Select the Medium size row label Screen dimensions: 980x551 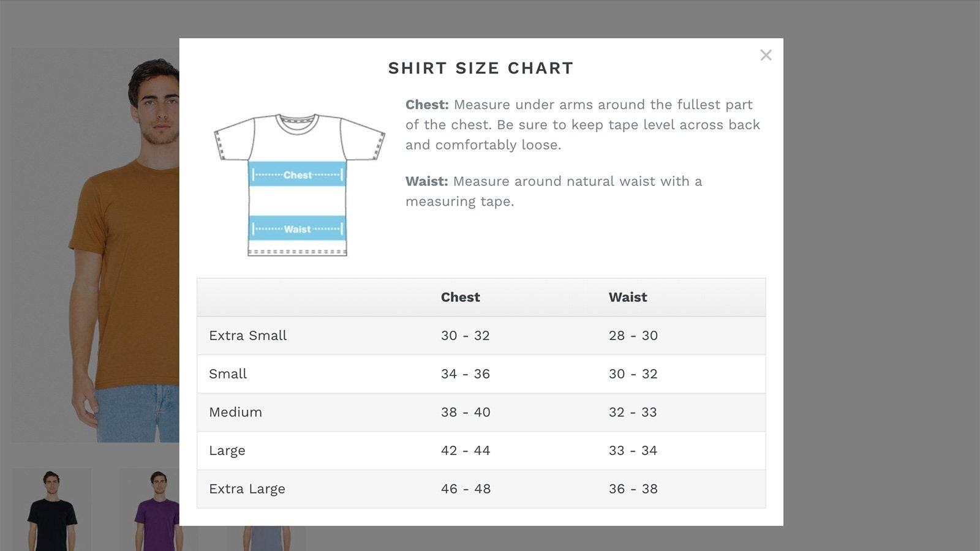click(235, 412)
